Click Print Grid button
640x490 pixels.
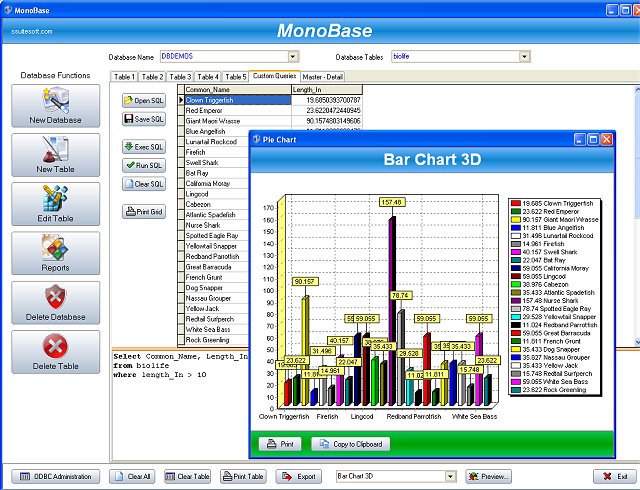144,212
